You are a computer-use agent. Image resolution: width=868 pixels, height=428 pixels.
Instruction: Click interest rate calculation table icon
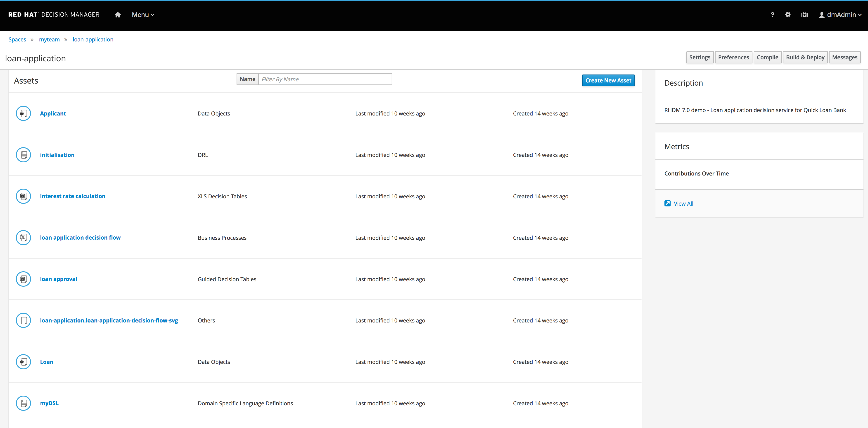(23, 196)
